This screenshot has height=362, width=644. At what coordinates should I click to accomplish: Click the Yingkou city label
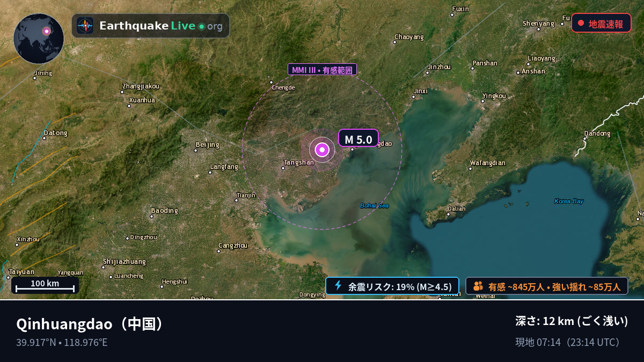(494, 96)
